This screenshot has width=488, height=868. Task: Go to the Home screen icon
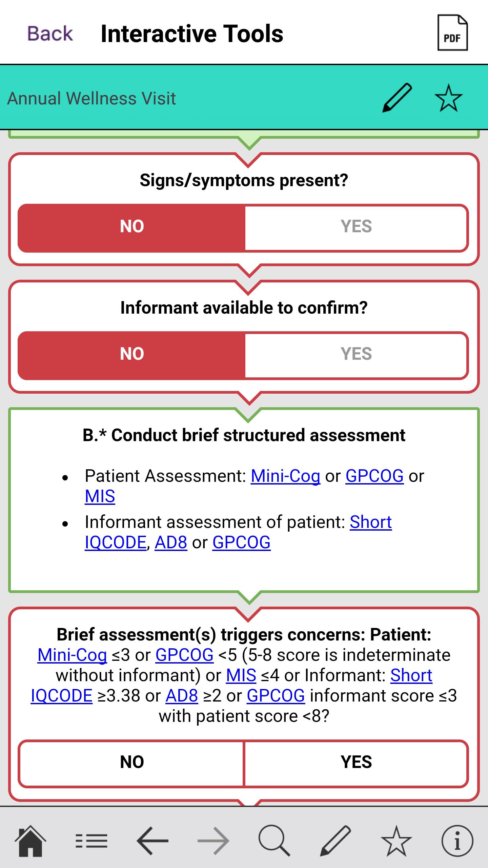click(30, 841)
